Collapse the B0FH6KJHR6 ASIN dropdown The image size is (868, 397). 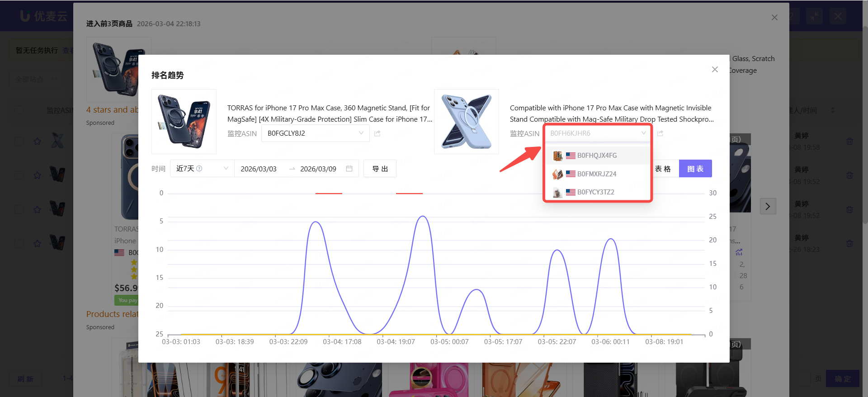643,133
